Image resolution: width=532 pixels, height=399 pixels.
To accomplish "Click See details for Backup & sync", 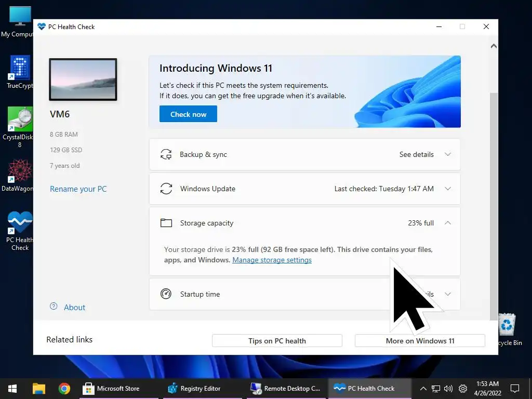I will point(416,154).
